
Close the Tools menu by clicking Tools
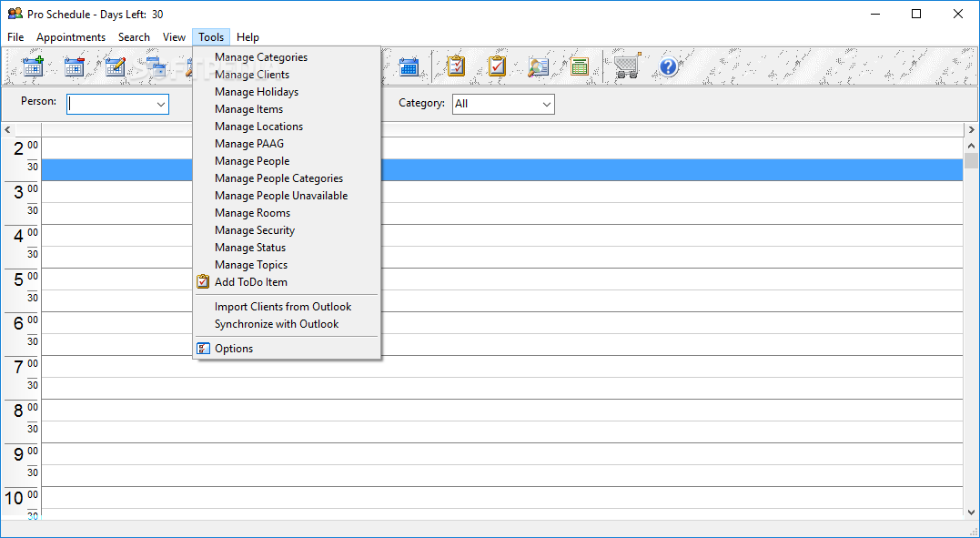211,37
